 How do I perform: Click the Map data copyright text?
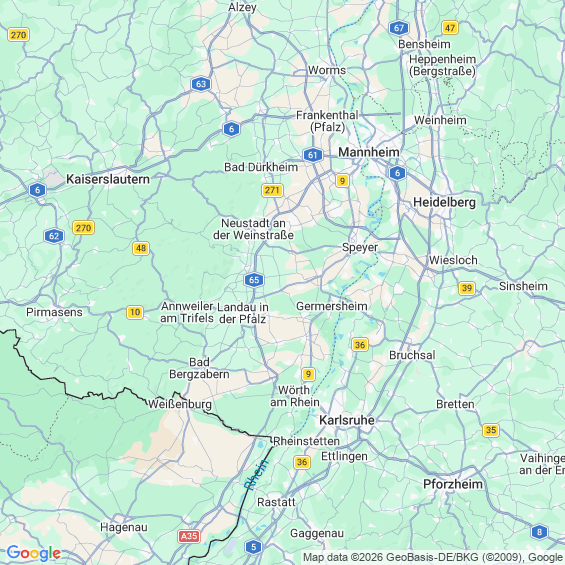433,558
